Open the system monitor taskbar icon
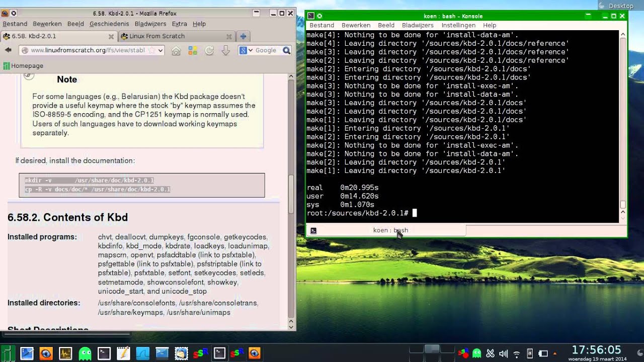The height and width of the screenshot is (362, 644). point(65,353)
